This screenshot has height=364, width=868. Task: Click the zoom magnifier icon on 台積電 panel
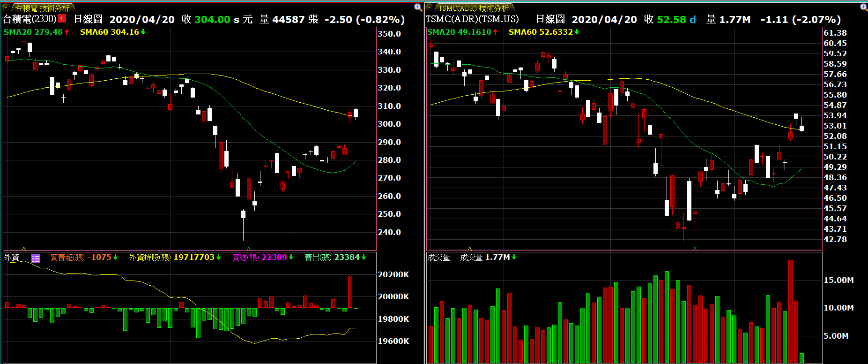coord(418,7)
